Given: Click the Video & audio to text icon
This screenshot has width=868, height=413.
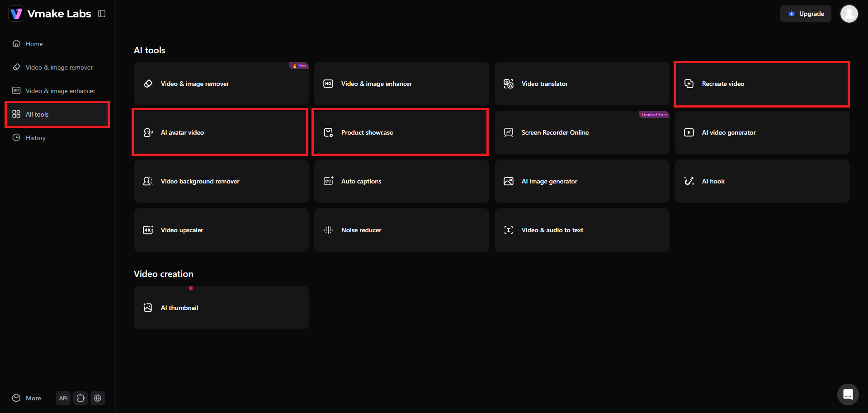Looking at the screenshot, I should 509,230.
